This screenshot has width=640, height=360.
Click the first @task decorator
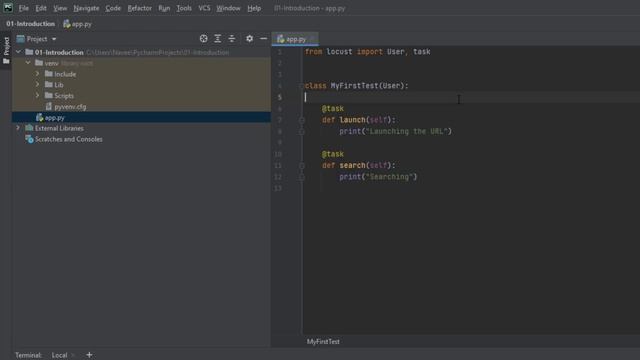click(333, 109)
